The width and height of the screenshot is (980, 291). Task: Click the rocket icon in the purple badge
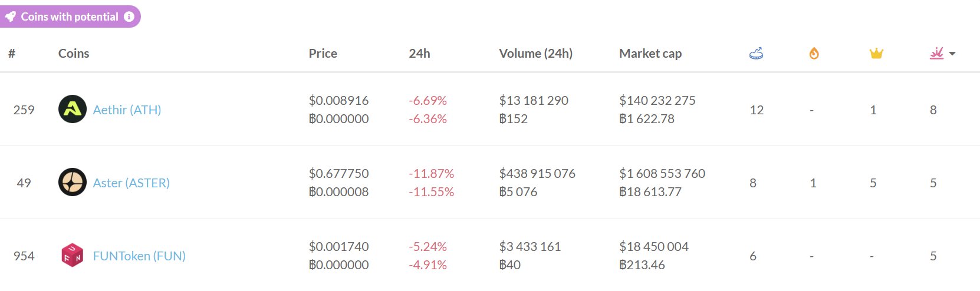click(11, 17)
